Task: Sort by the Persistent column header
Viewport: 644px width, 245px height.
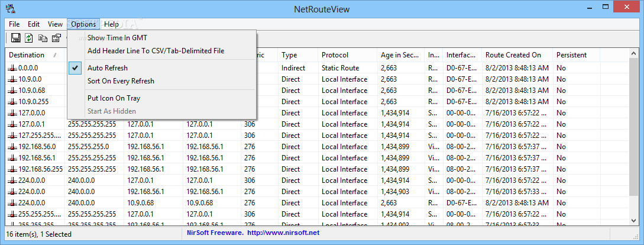Action: [576, 55]
